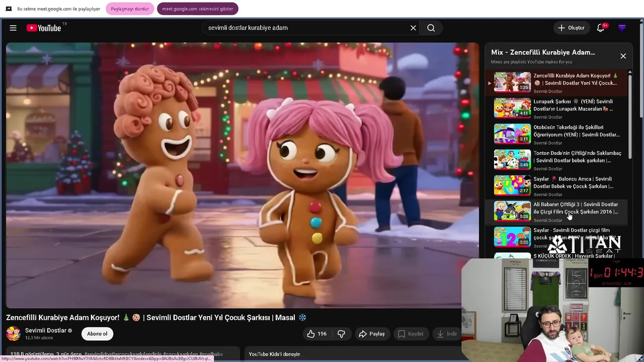Clear the search box text
The image size is (644, 362).
(413, 28)
